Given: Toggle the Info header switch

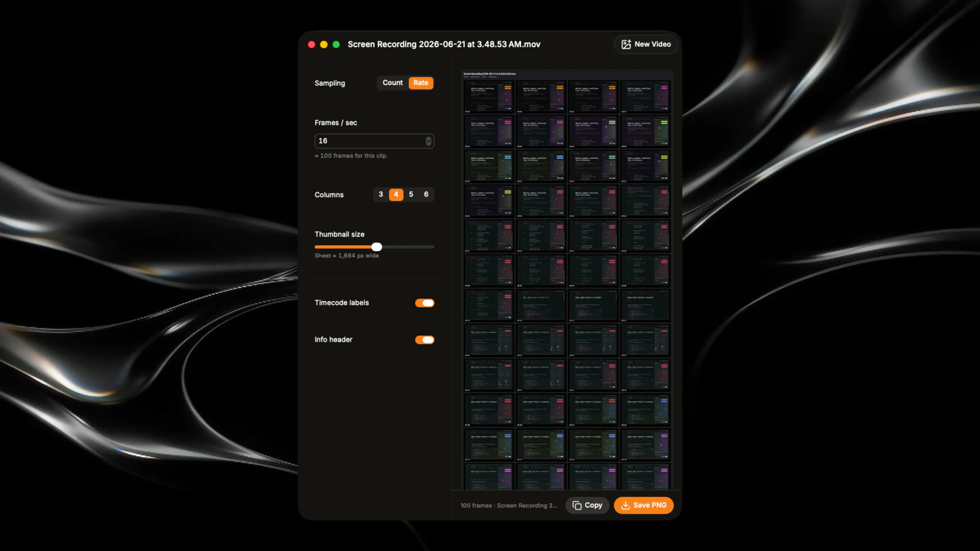Looking at the screenshot, I should click(x=424, y=339).
